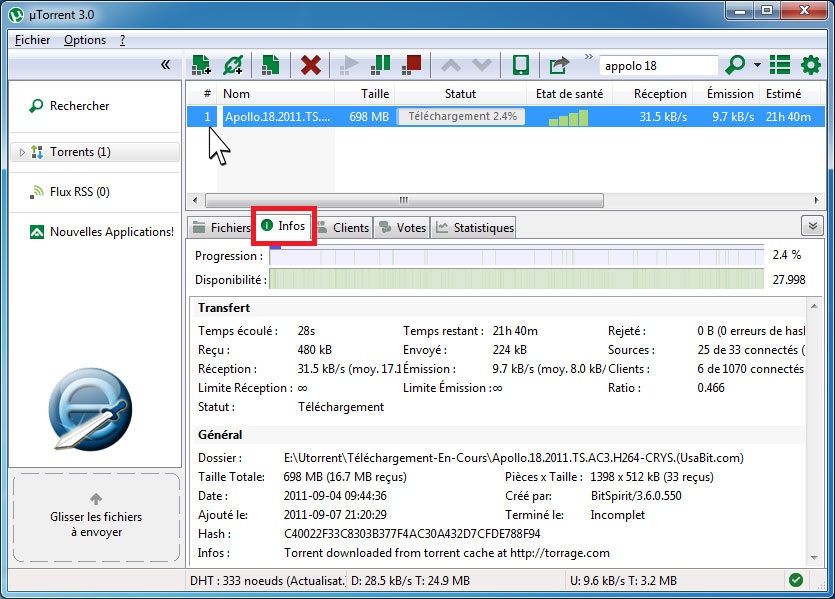Open preferences with the green gear

[811, 65]
